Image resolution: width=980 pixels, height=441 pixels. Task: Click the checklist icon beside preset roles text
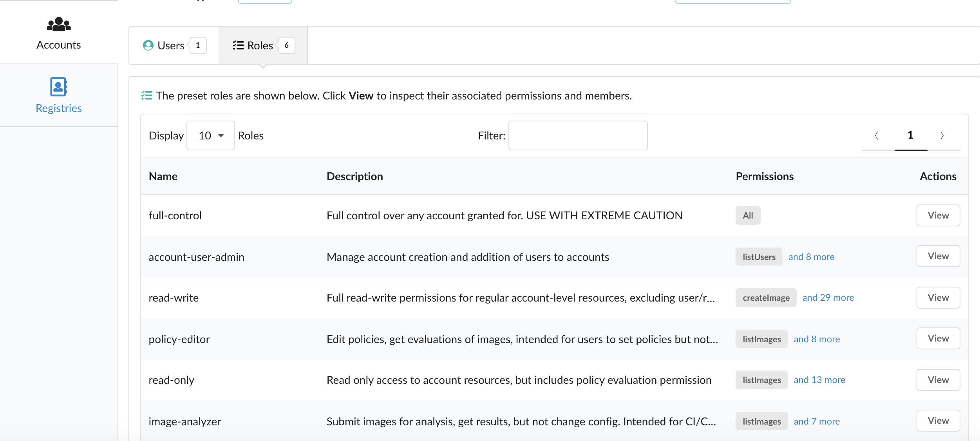point(147,96)
